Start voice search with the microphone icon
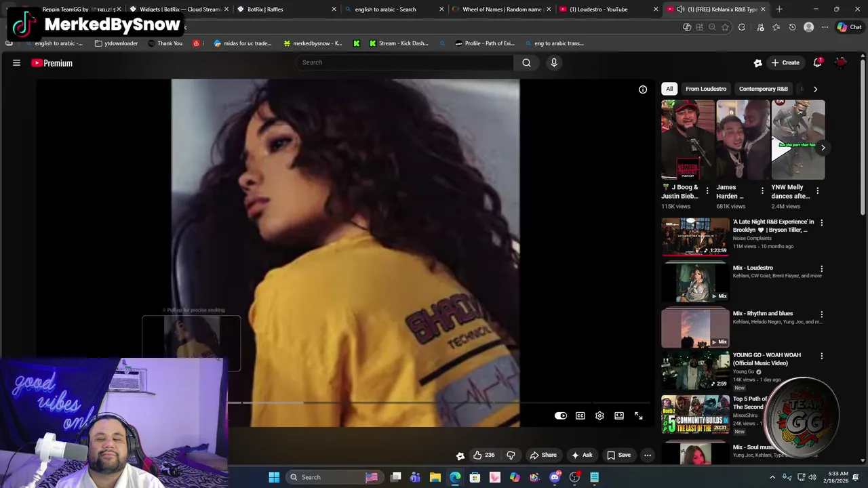The height and width of the screenshot is (488, 868). (x=554, y=62)
